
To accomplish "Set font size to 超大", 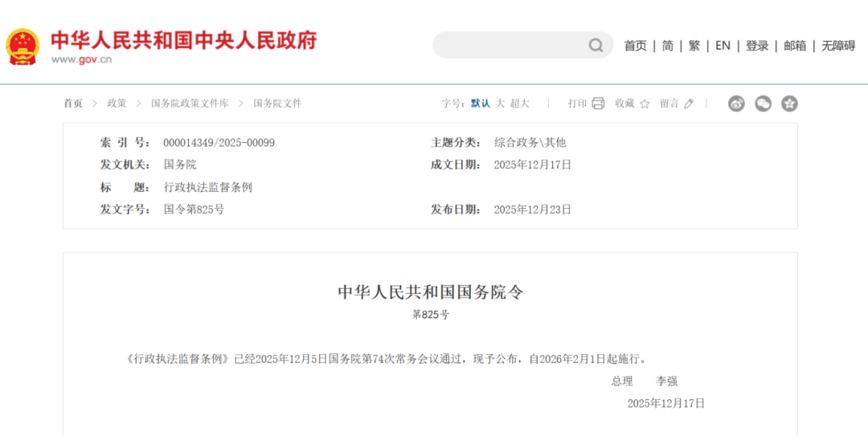I will tap(520, 104).
